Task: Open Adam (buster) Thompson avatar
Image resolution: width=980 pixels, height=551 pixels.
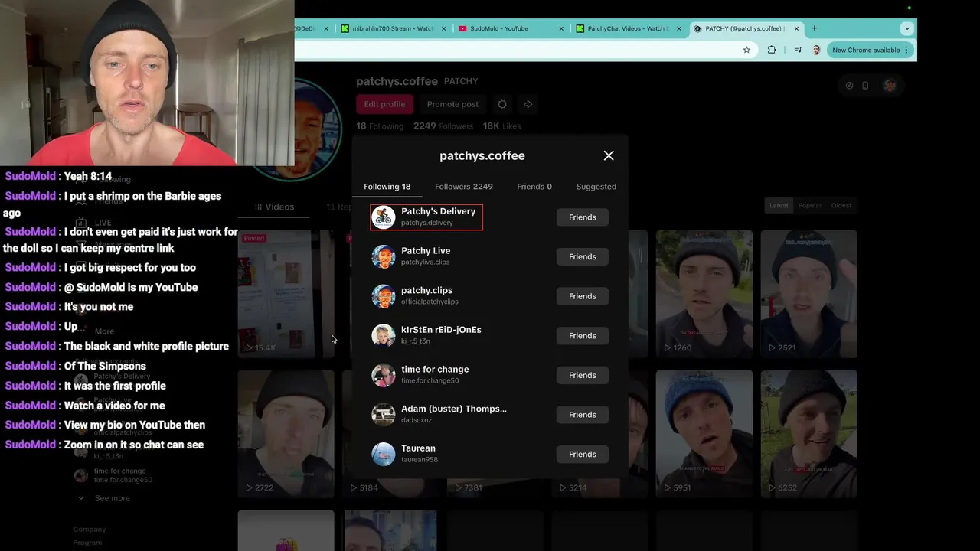Action: pyautogui.click(x=384, y=415)
